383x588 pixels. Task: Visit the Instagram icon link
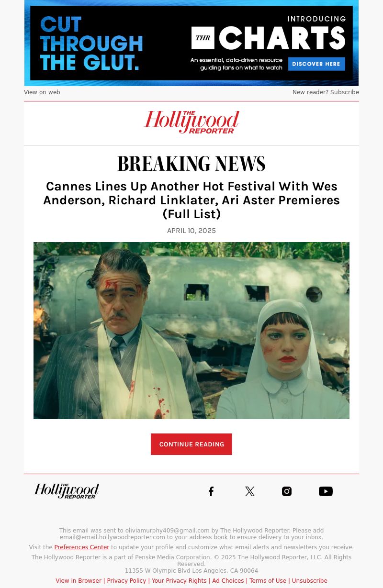(287, 491)
